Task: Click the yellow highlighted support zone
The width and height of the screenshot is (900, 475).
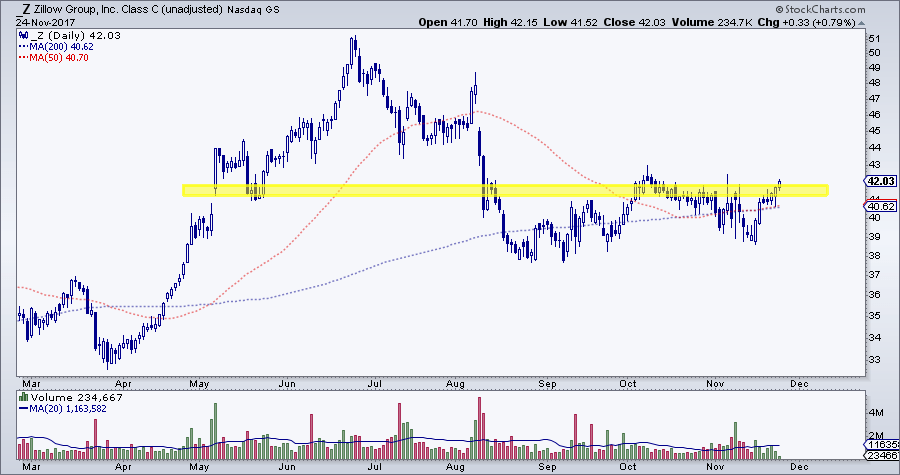Action: point(505,190)
